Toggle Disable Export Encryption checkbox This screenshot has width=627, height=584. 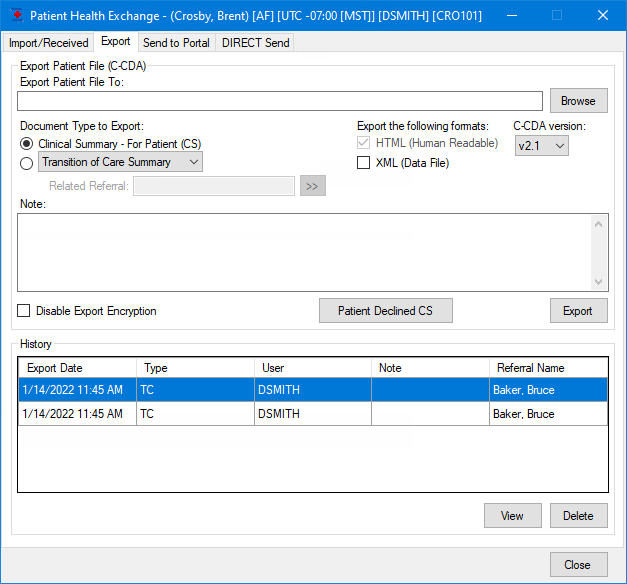tap(24, 311)
